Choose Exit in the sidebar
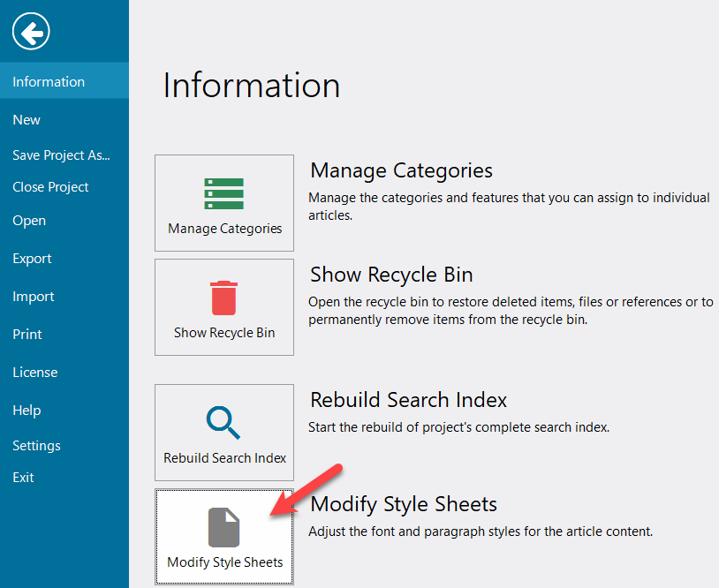 [23, 477]
